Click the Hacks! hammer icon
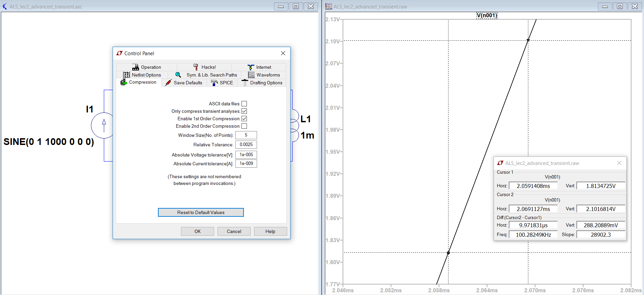 pos(196,67)
